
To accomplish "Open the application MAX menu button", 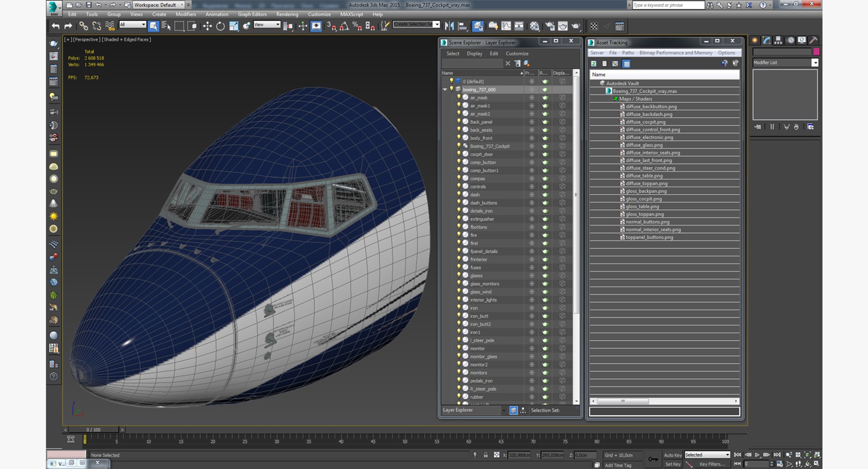I will click(x=54, y=8).
